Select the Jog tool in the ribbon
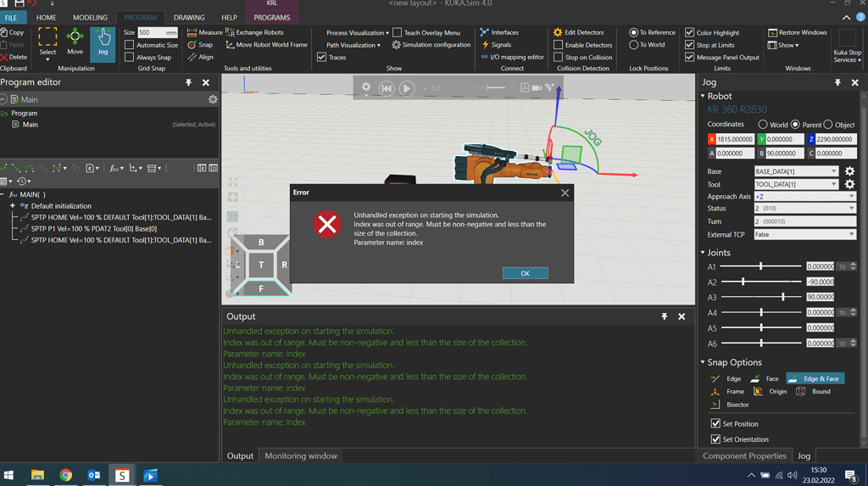Screen dimensions: 868x486 (x=103, y=42)
